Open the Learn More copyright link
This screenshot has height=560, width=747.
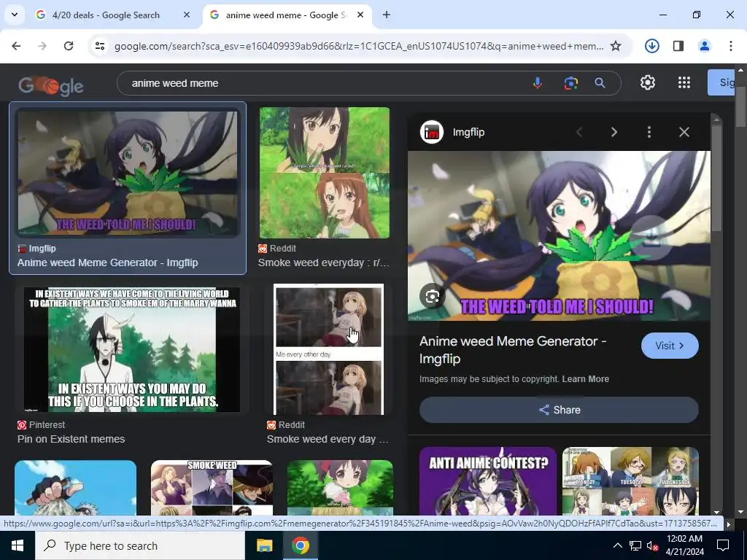[586, 379]
